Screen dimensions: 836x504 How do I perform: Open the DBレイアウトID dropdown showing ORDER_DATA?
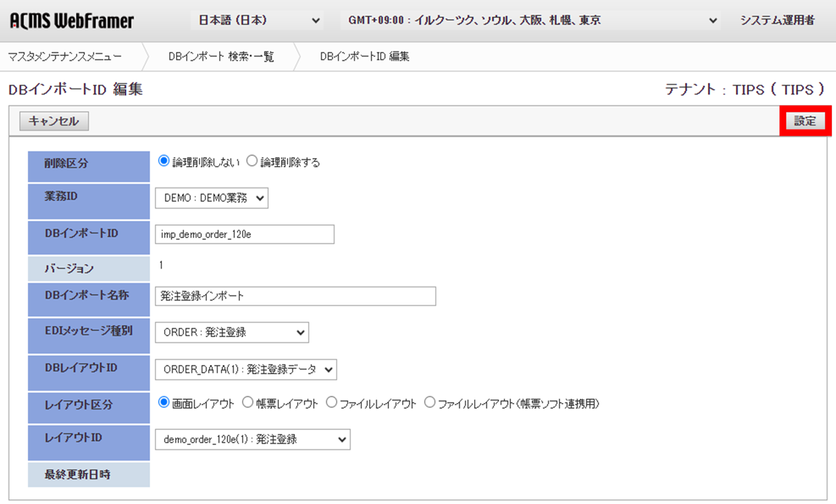245,369
